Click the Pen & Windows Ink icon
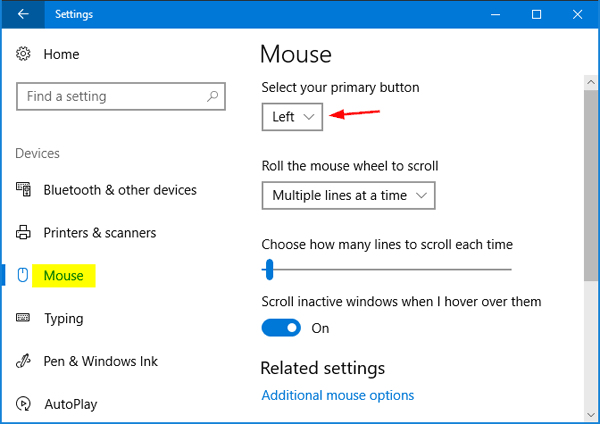Screen dimensions: 600x424 [23, 362]
